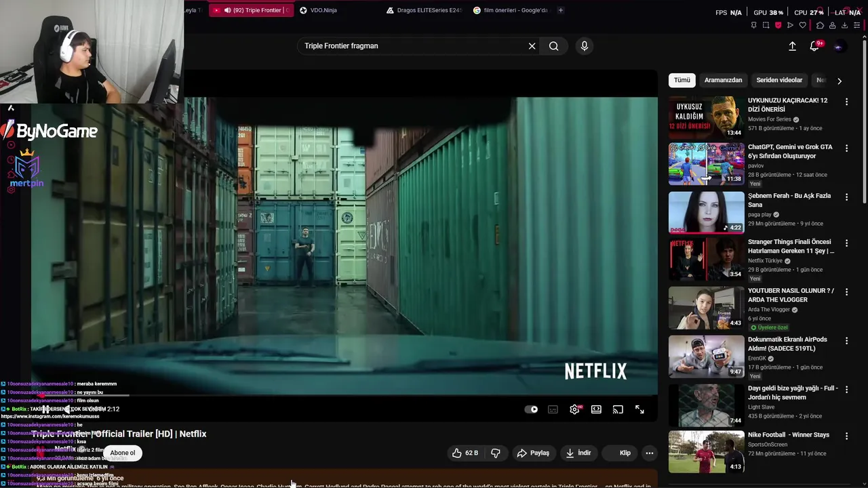
Task: Open more actions menu below the video
Action: click(x=650, y=453)
